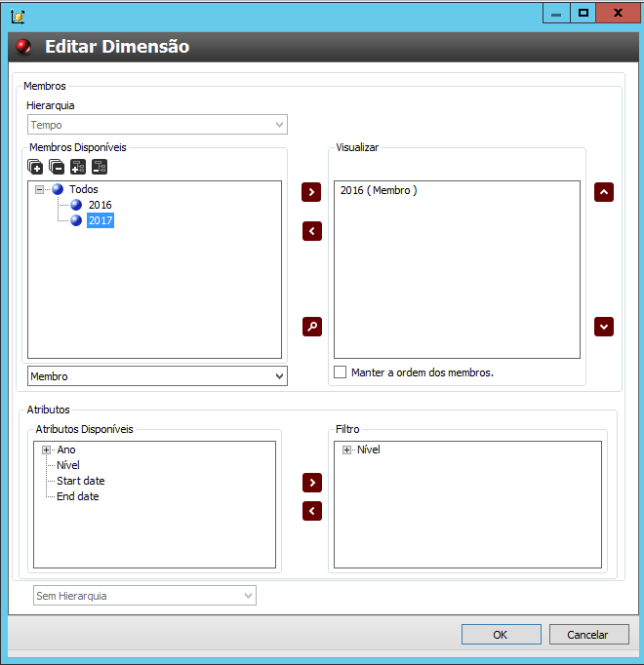Click the expand tree hierarchy icon
The width and height of the screenshot is (644, 665).
(78, 167)
